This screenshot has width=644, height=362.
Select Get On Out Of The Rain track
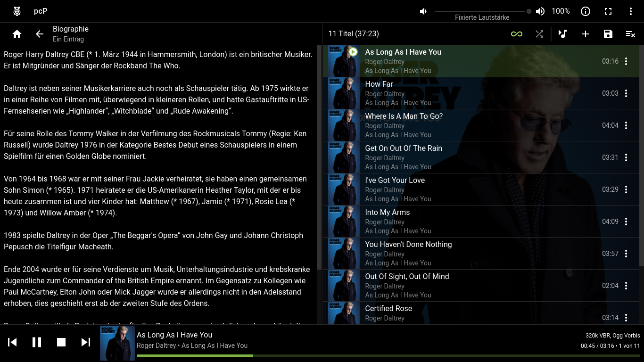coord(481,157)
